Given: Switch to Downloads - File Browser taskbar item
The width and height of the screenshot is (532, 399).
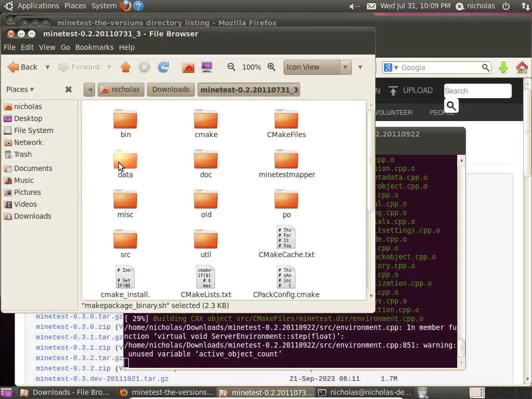Looking at the screenshot, I should pyautogui.click(x=65, y=393).
